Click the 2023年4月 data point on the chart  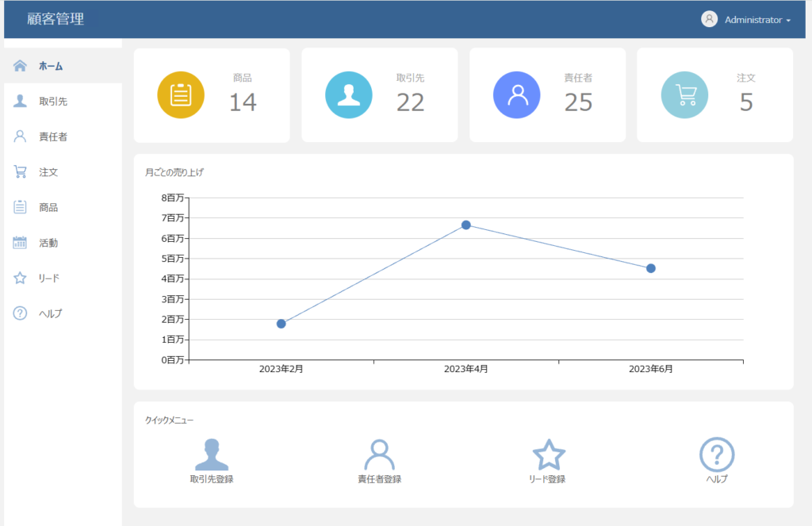click(466, 225)
